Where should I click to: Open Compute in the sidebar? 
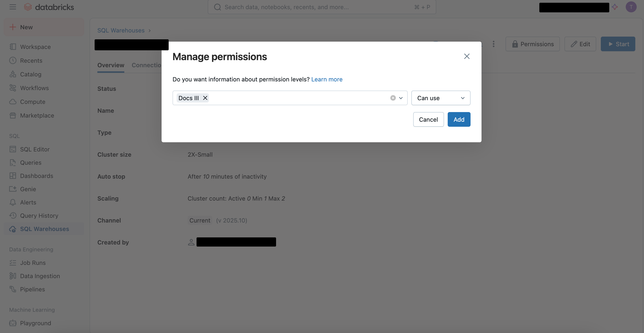pyautogui.click(x=44, y=102)
